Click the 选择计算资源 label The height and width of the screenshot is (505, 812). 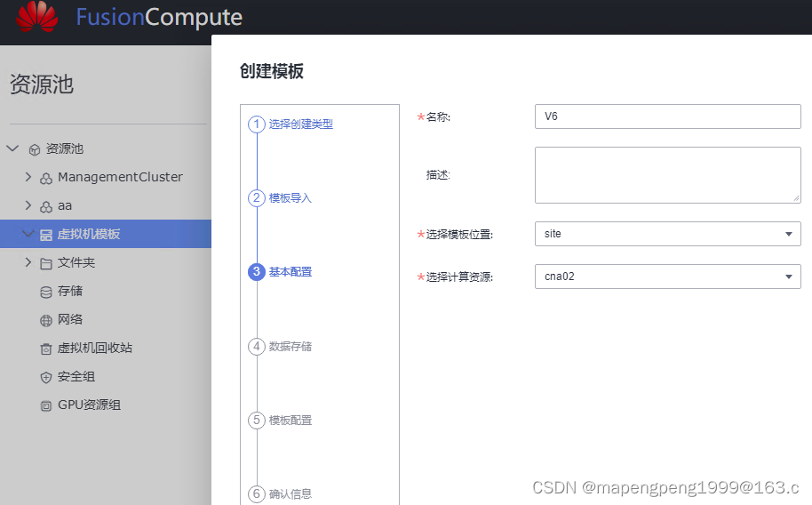(x=458, y=277)
